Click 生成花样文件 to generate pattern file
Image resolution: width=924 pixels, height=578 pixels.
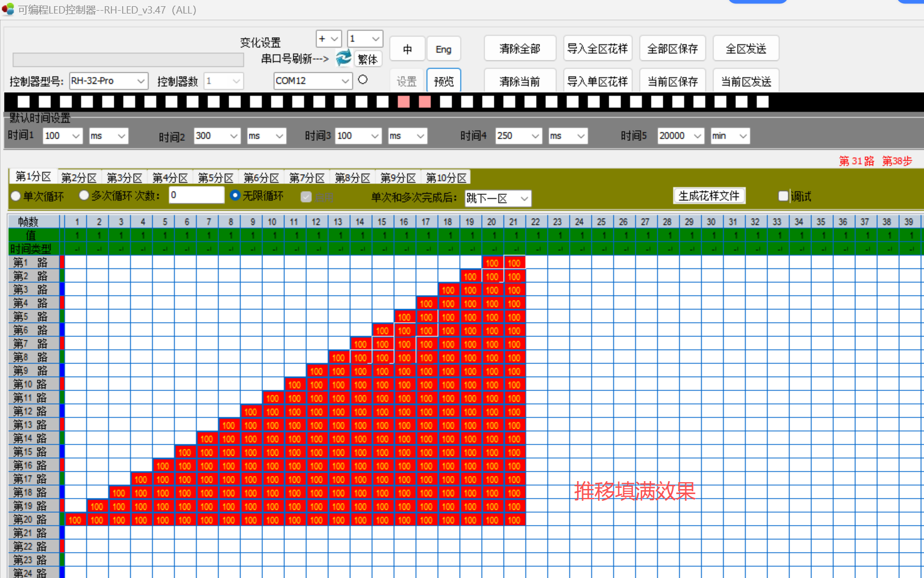point(709,195)
